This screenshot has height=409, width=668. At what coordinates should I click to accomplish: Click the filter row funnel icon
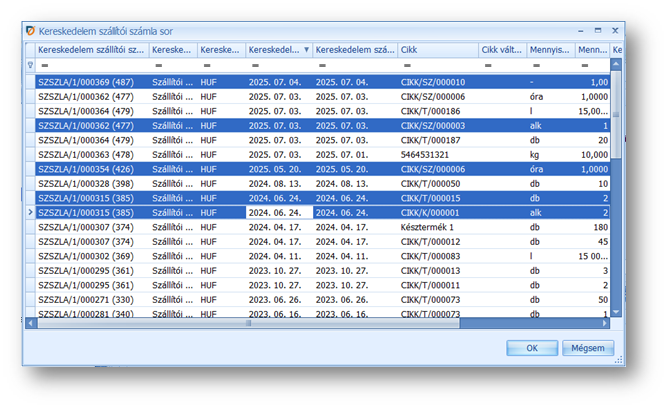30,65
